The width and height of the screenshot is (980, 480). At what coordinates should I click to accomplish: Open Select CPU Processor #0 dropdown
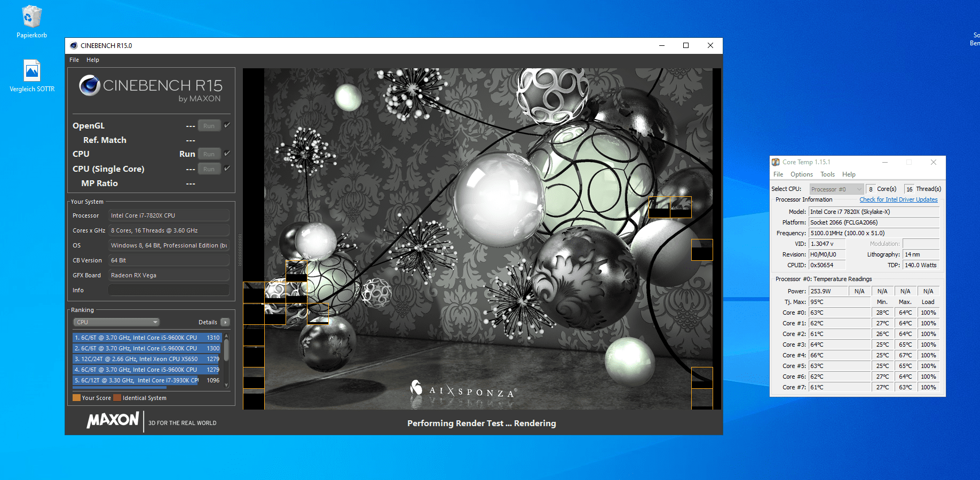pyautogui.click(x=836, y=189)
